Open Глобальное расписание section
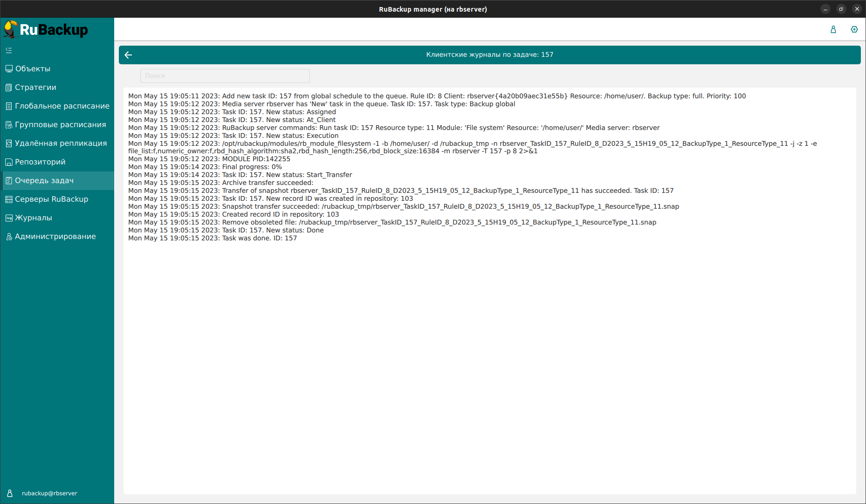 62,106
